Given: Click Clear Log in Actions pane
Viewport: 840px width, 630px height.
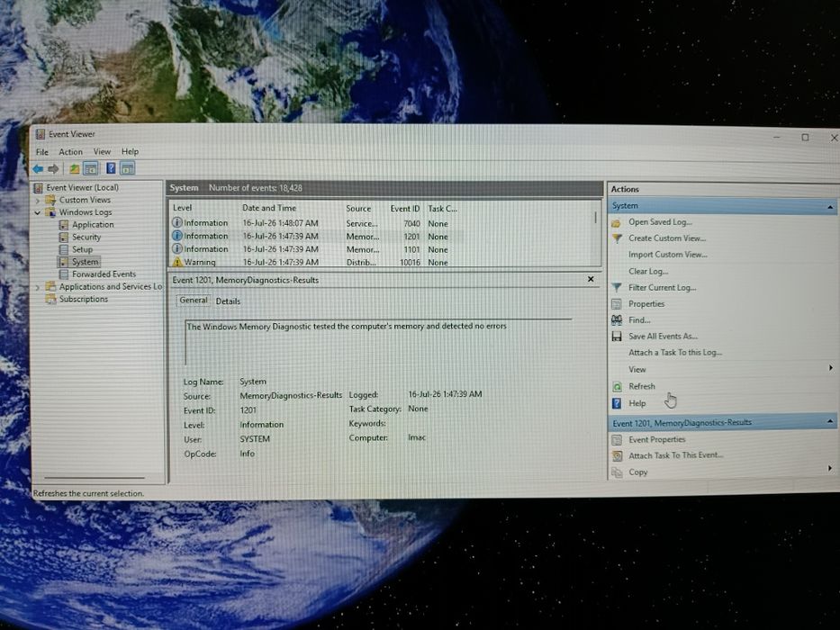Looking at the screenshot, I should (x=647, y=272).
